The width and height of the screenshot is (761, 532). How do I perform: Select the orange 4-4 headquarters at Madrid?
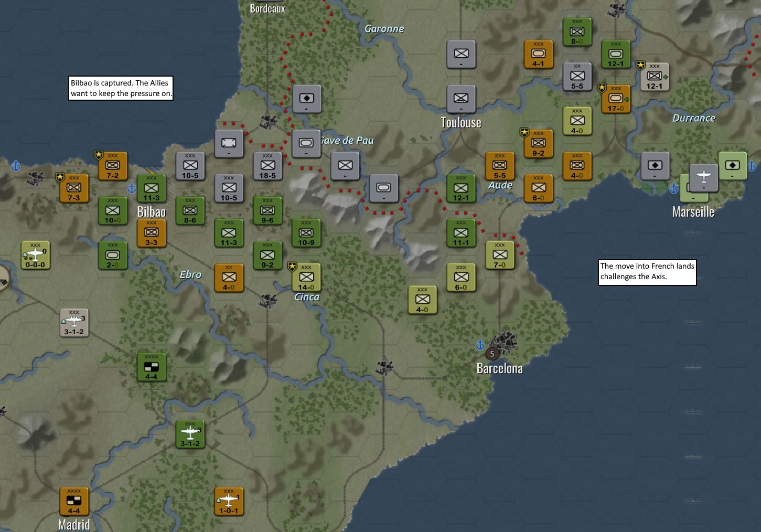click(x=74, y=501)
